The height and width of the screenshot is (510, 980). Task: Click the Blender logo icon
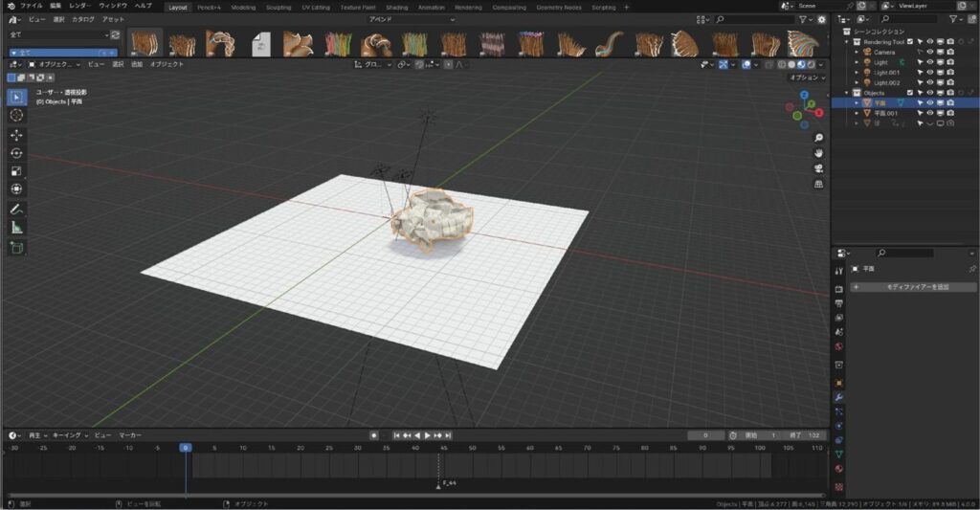(11, 6)
